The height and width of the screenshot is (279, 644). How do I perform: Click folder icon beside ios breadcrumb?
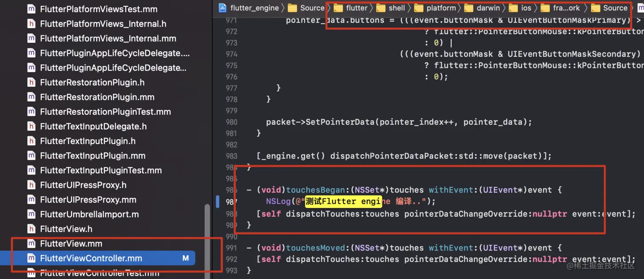pos(513,8)
